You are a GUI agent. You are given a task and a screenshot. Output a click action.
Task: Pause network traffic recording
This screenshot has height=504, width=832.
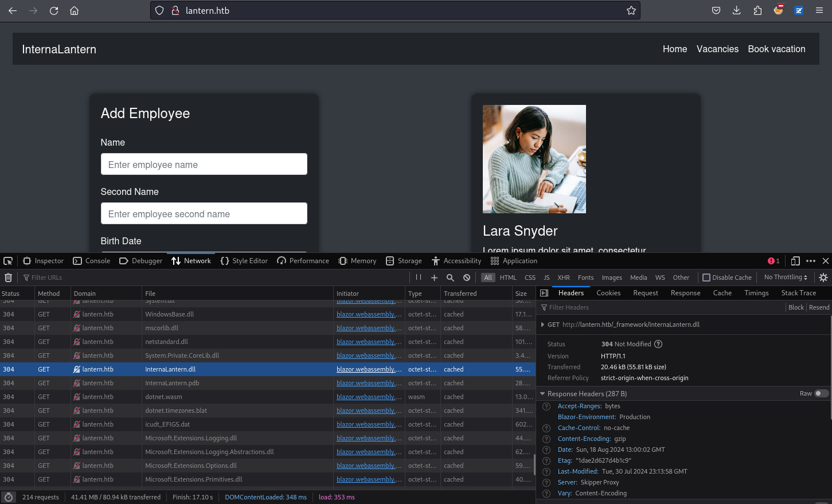coord(419,278)
